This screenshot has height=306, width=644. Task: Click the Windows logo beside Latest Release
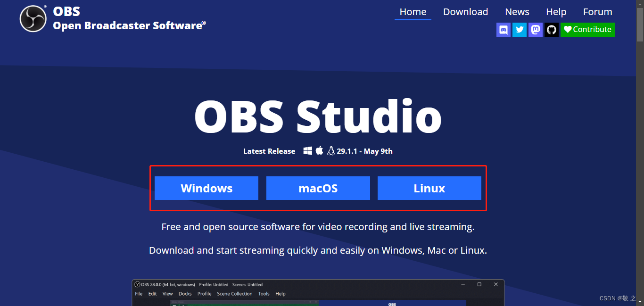tap(308, 151)
